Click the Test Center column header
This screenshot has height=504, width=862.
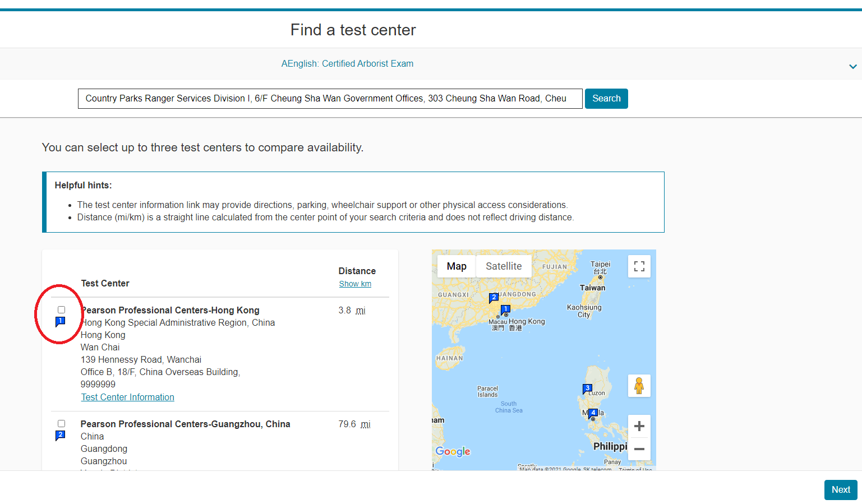click(x=105, y=284)
